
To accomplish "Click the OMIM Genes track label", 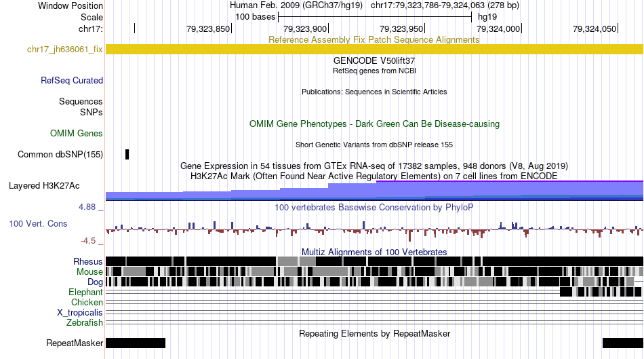I will tap(76, 133).
